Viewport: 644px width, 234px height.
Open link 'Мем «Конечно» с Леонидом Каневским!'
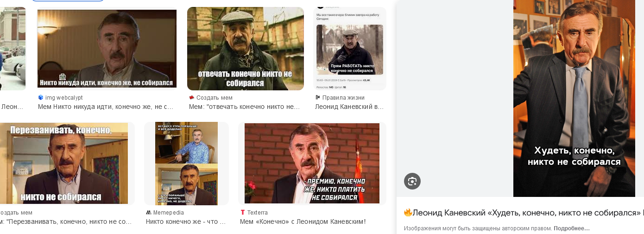click(x=303, y=221)
